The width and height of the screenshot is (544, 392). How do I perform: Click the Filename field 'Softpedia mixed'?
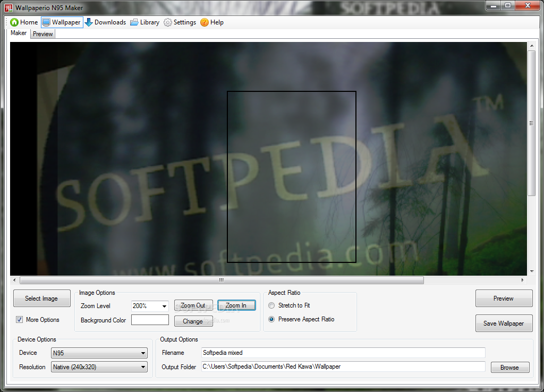343,353
